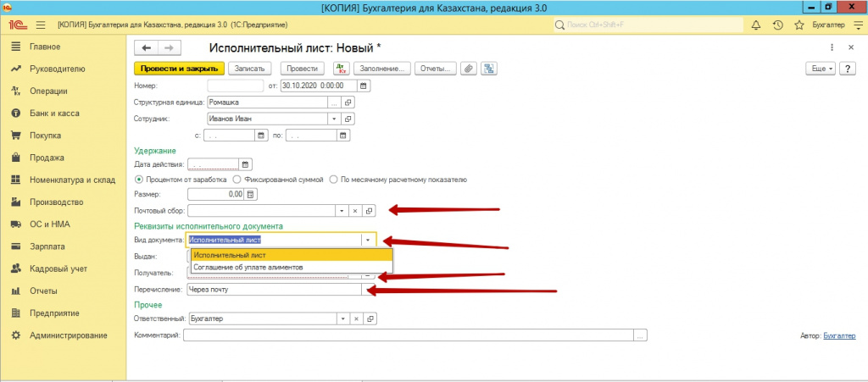
Task: Open form options three-dot icon
Action: click(832, 47)
